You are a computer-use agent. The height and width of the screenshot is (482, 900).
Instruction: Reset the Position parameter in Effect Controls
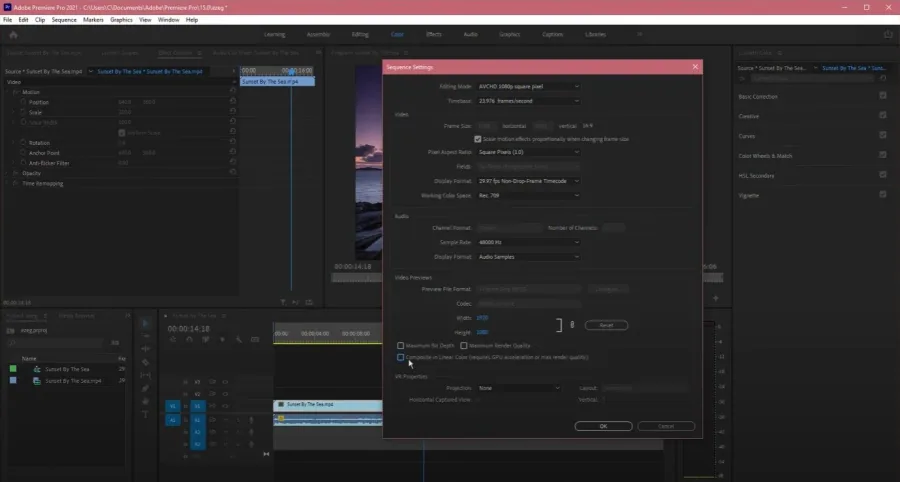tap(232, 102)
